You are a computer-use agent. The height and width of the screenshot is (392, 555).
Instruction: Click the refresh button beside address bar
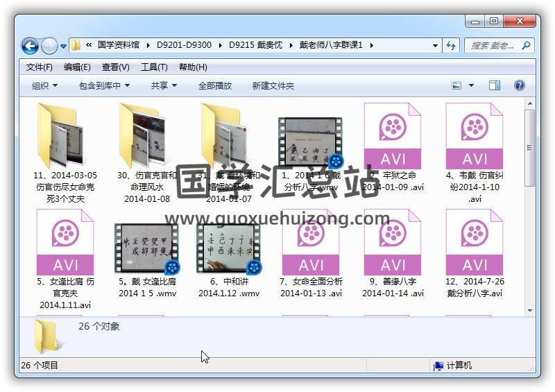click(451, 45)
